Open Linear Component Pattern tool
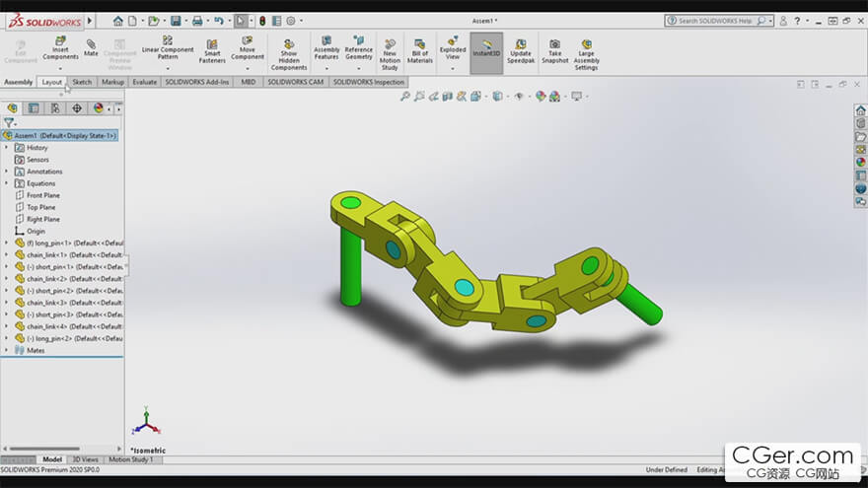The height and width of the screenshot is (488, 868). tap(168, 47)
